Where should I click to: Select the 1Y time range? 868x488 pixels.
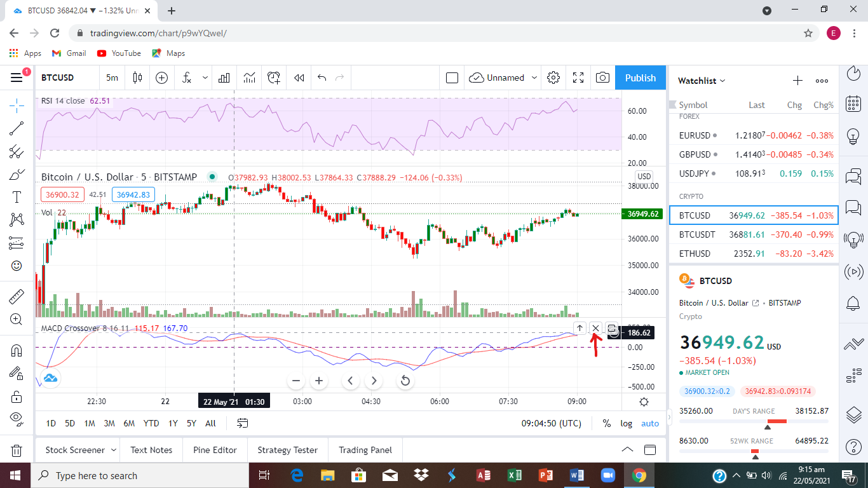(173, 423)
